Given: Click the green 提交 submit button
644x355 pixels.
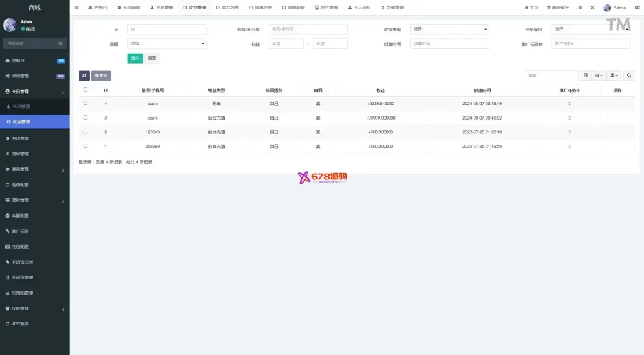Looking at the screenshot, I should 135,58.
